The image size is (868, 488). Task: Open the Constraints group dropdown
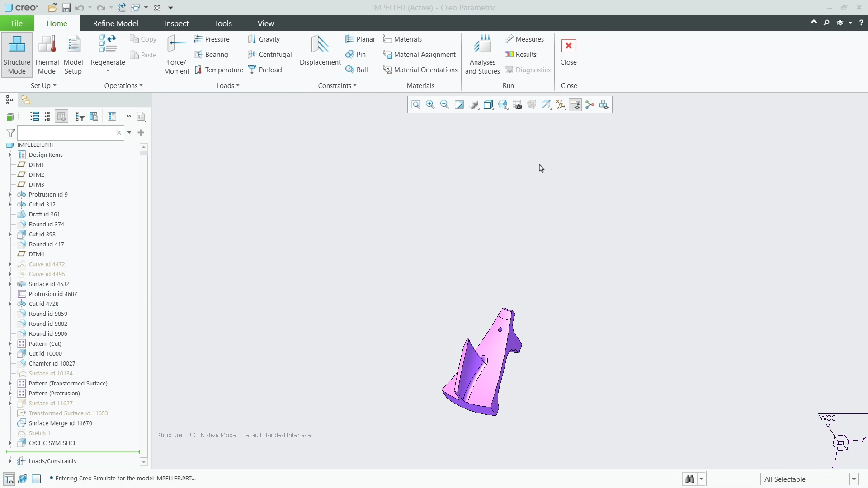(x=337, y=86)
